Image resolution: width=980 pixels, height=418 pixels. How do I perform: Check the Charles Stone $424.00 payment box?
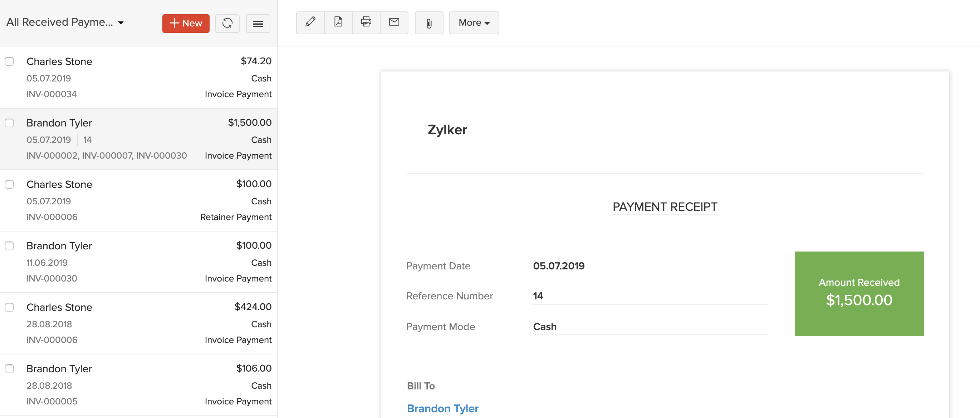click(x=10, y=307)
